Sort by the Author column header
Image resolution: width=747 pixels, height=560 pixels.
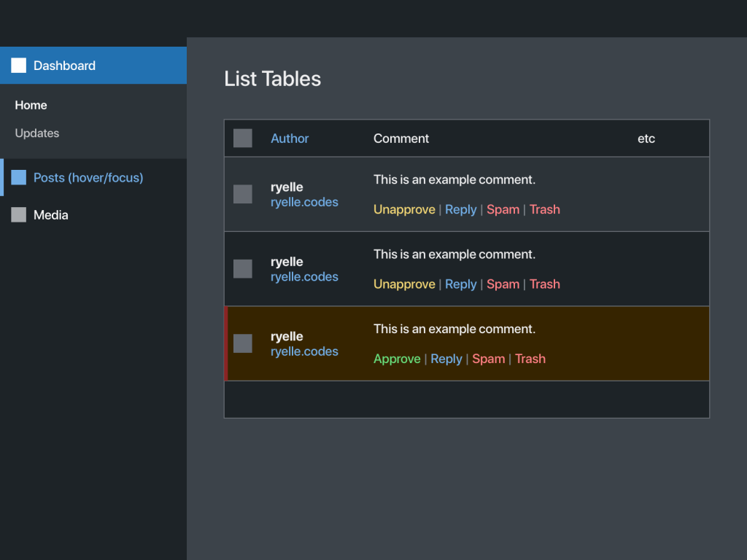290,139
